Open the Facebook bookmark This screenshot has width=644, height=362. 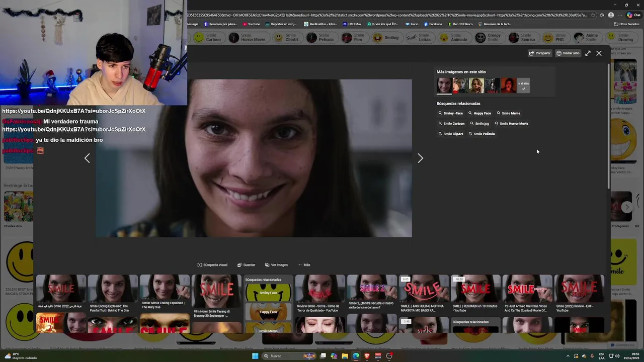pos(433,24)
